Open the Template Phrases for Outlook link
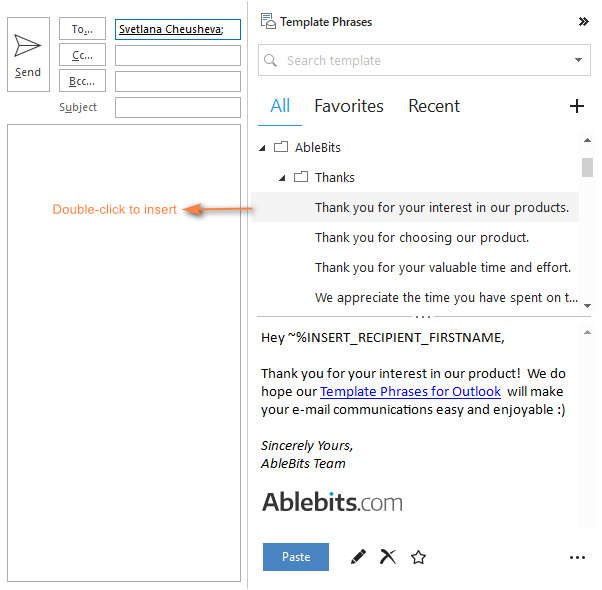 click(410, 391)
